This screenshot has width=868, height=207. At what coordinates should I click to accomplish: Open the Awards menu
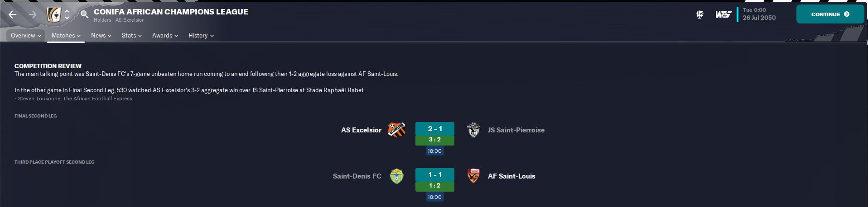pos(165,35)
